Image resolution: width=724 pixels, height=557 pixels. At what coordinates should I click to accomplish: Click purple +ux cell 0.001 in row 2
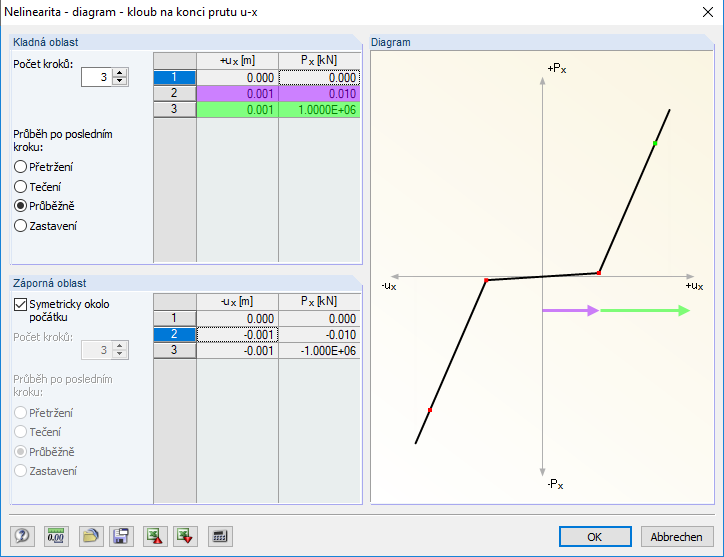pyautogui.click(x=237, y=94)
